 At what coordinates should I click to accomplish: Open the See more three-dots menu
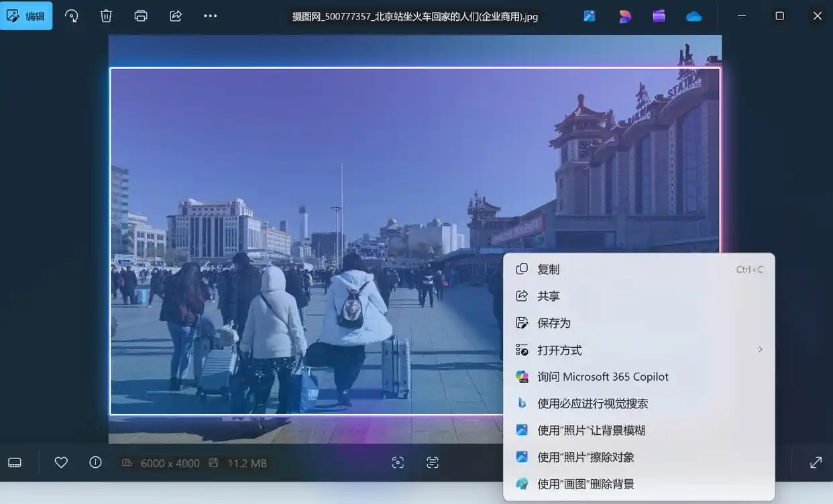[x=211, y=16]
